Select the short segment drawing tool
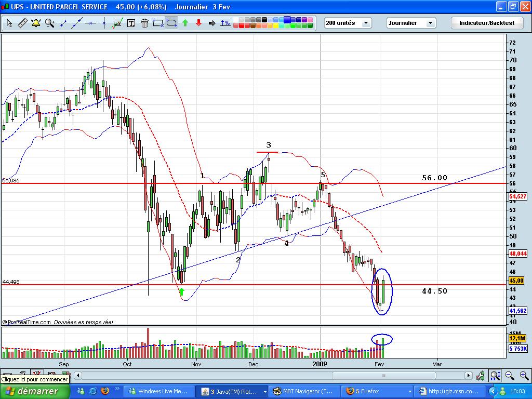 pos(63,23)
